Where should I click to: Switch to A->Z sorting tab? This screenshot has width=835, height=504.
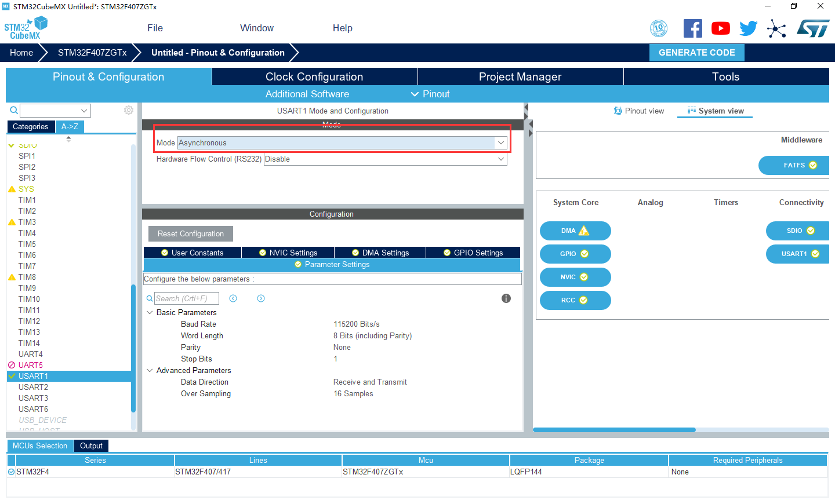70,126
